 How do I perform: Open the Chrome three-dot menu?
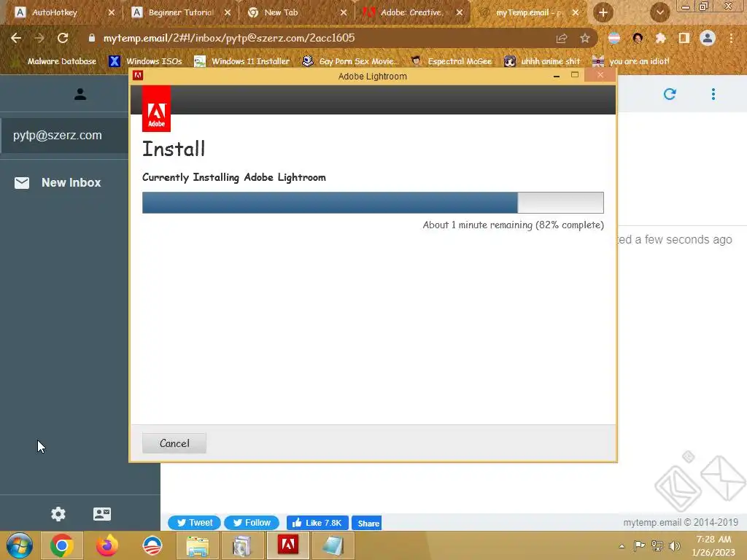(x=731, y=38)
